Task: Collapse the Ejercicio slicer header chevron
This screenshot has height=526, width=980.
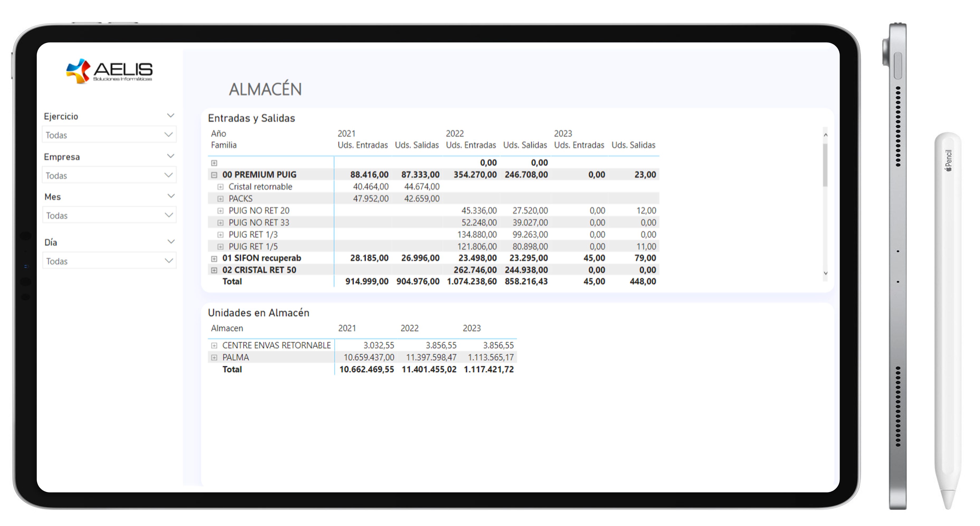Action: click(x=171, y=116)
